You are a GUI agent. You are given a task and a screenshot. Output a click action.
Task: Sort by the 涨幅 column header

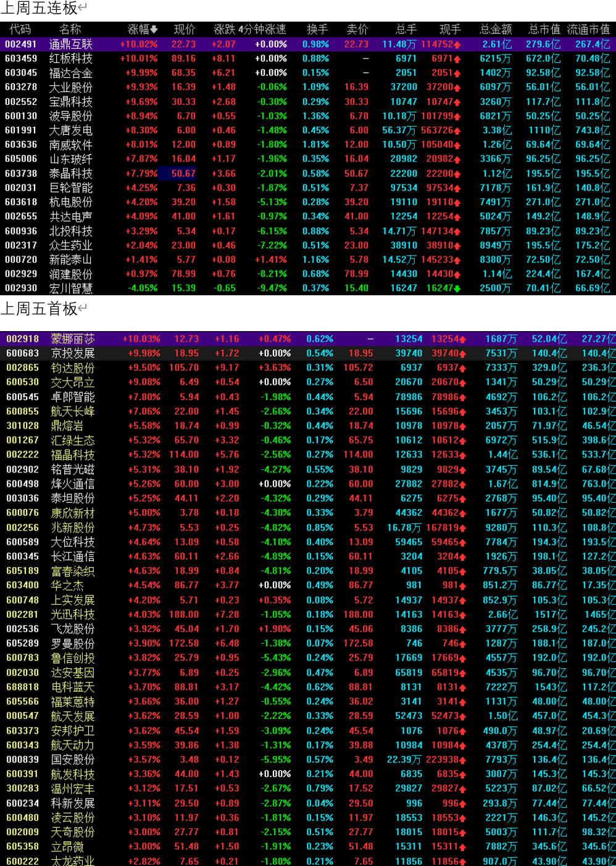click(143, 29)
